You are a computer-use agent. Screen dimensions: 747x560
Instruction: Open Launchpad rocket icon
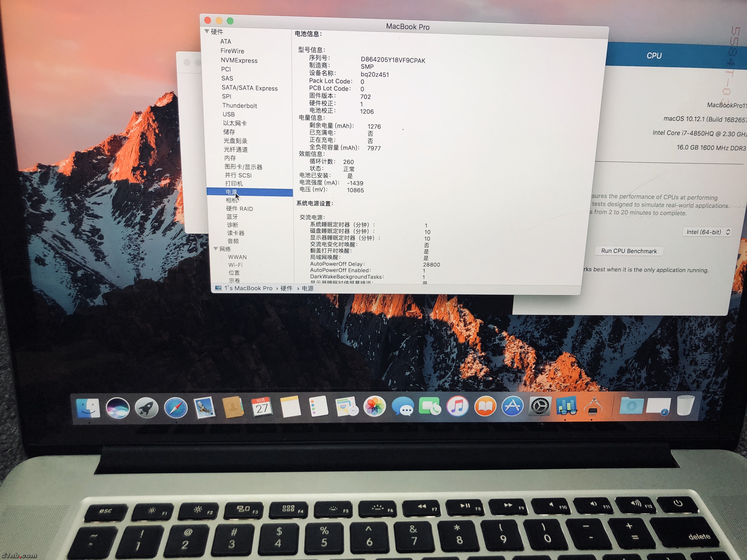147,408
